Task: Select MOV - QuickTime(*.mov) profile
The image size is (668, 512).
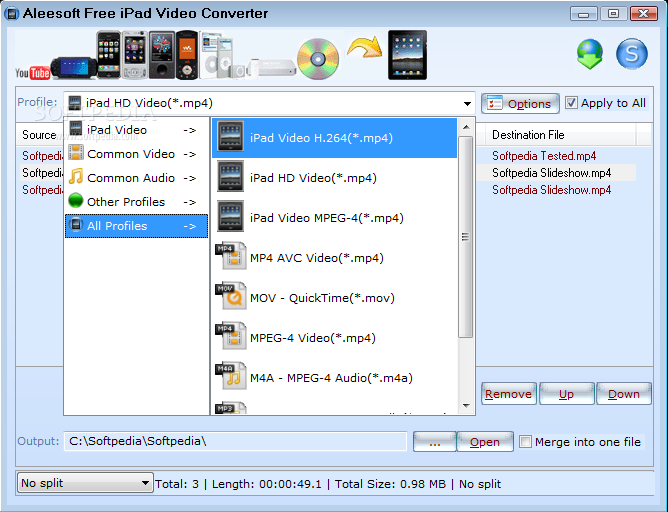Action: tap(334, 298)
